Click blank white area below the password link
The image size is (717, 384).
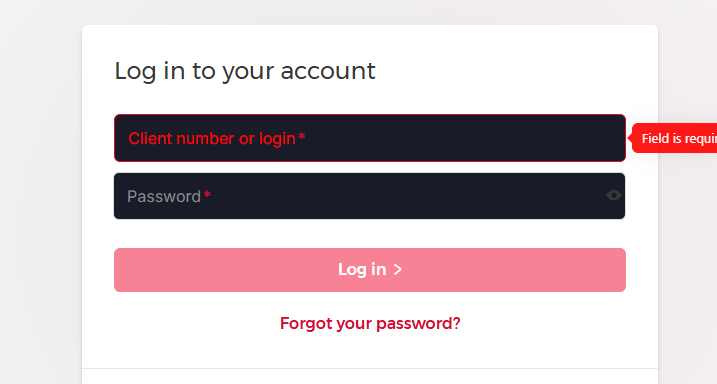pyautogui.click(x=369, y=350)
